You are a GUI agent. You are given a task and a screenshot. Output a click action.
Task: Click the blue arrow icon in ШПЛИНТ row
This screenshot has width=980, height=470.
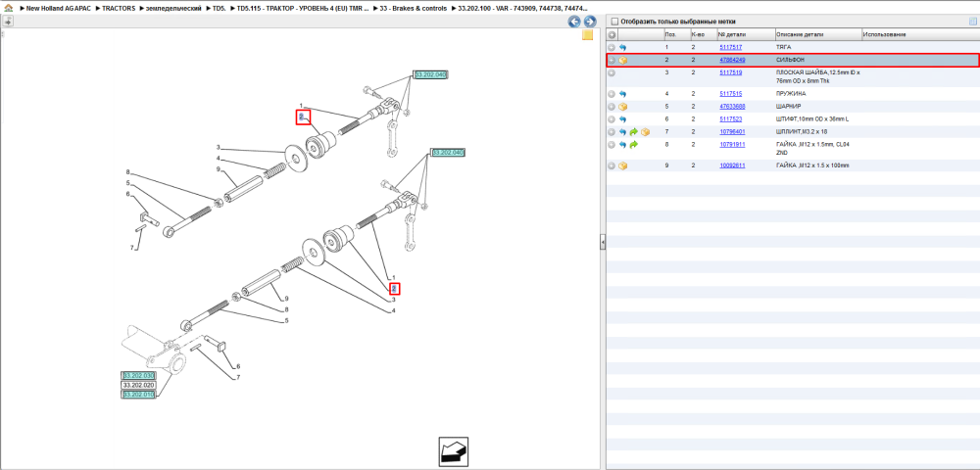[623, 132]
